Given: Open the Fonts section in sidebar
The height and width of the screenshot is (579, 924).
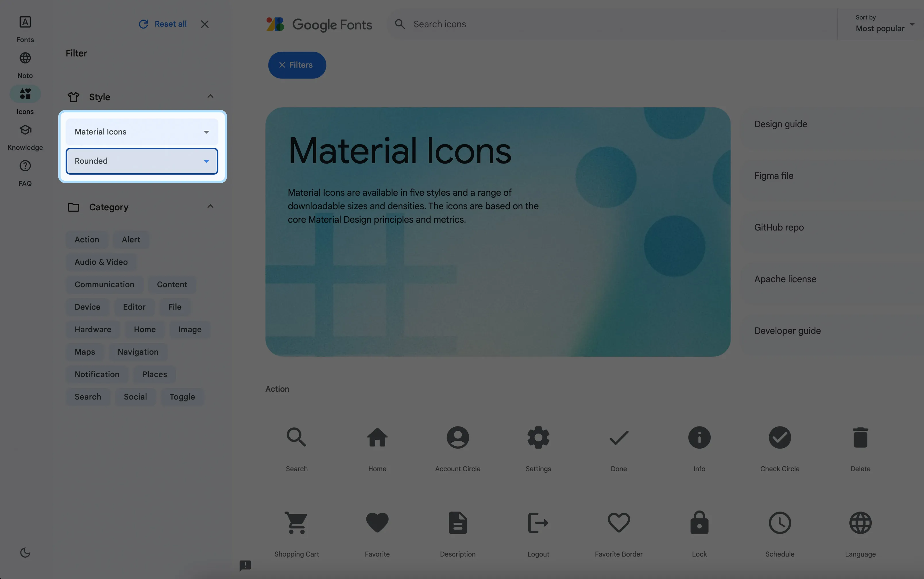Looking at the screenshot, I should point(25,29).
